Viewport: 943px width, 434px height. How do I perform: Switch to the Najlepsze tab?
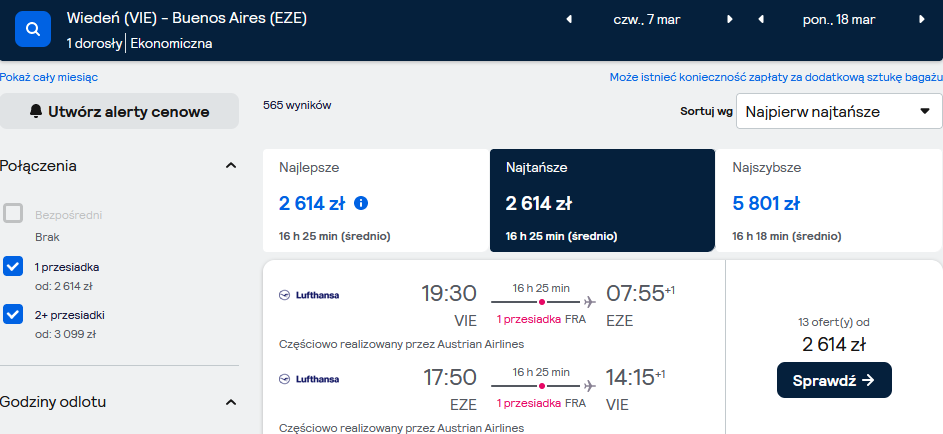[x=376, y=200]
